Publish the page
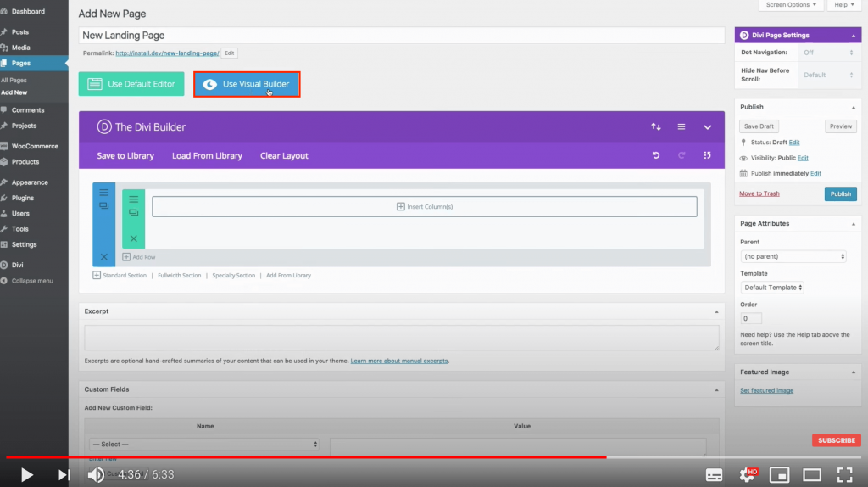This screenshot has width=868, height=487. coord(840,194)
